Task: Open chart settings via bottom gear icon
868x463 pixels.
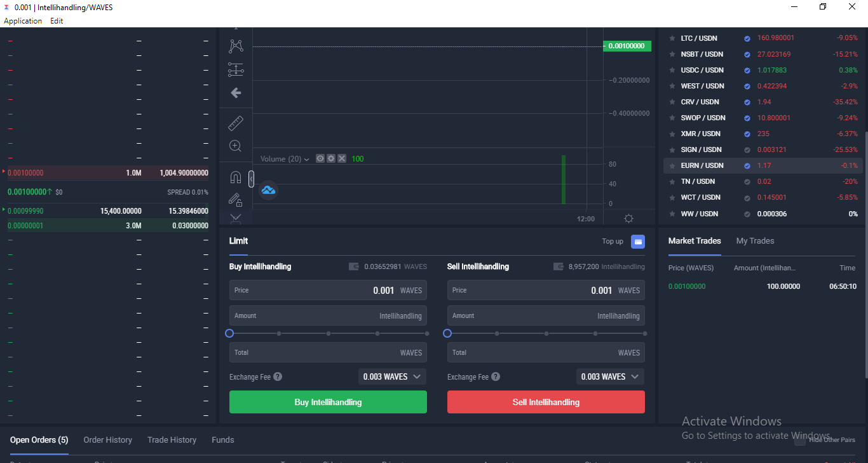Action: point(628,219)
